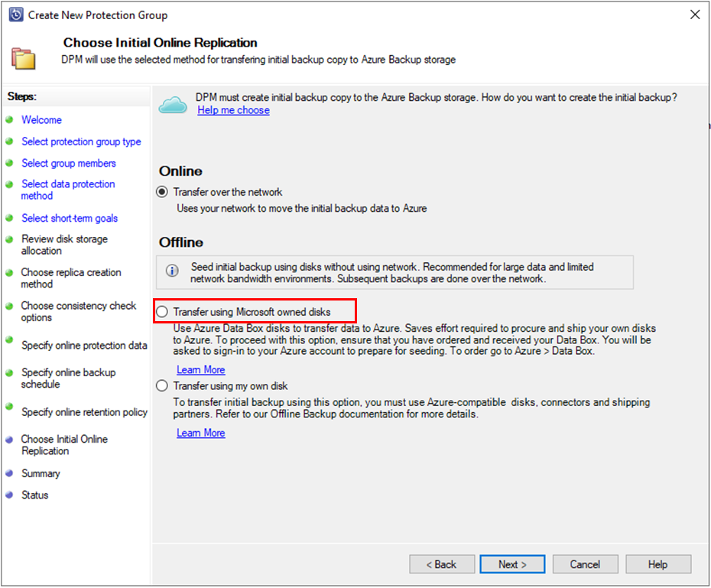Click green bullet next to Select group members
This screenshot has height=588, width=711.
9,163
